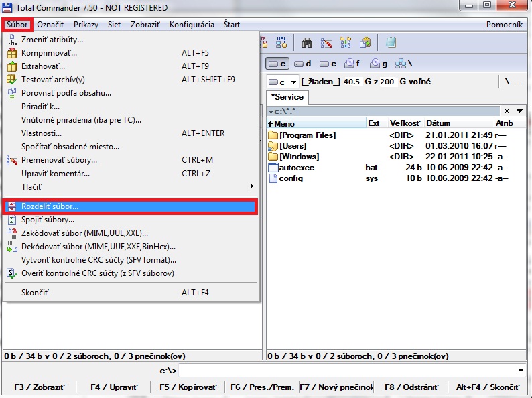Choose Skončiť menu entry
Screen dimensions: 532x398
(x=130, y=293)
